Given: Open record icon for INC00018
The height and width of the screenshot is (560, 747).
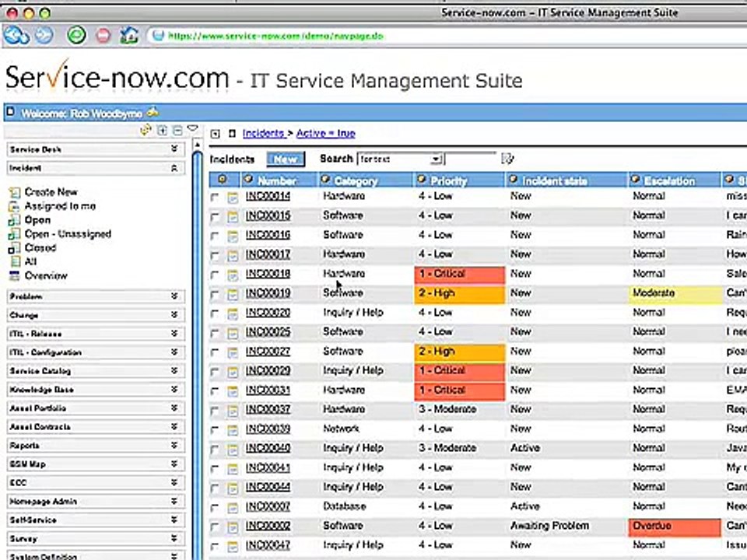Looking at the screenshot, I should pyautogui.click(x=233, y=275).
